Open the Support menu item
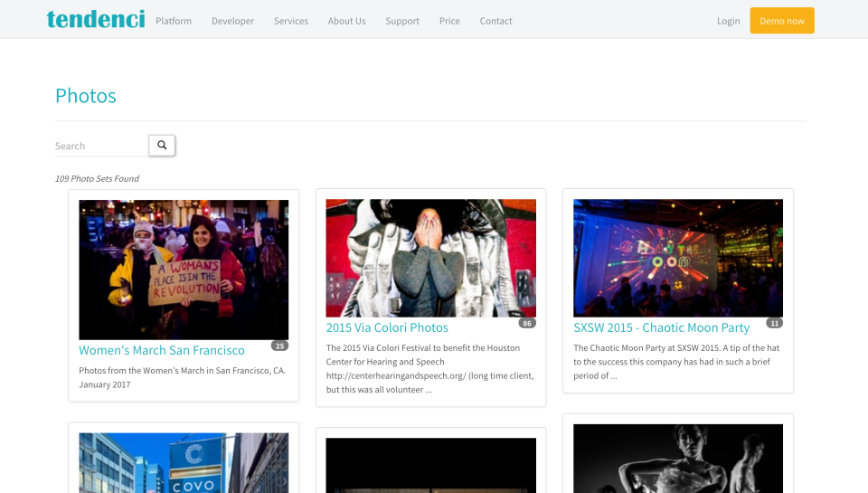 [x=402, y=21]
